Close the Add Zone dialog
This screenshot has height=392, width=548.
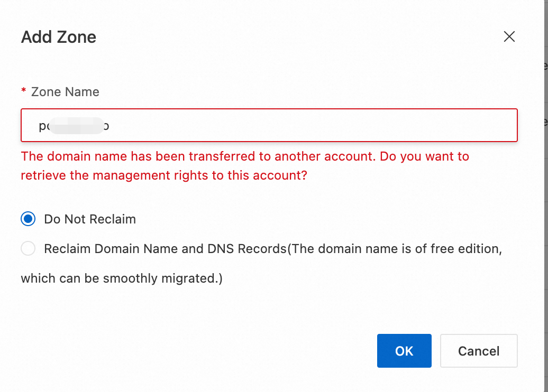coord(509,36)
